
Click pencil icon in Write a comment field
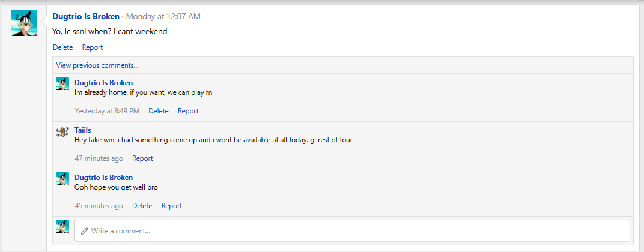pos(85,231)
